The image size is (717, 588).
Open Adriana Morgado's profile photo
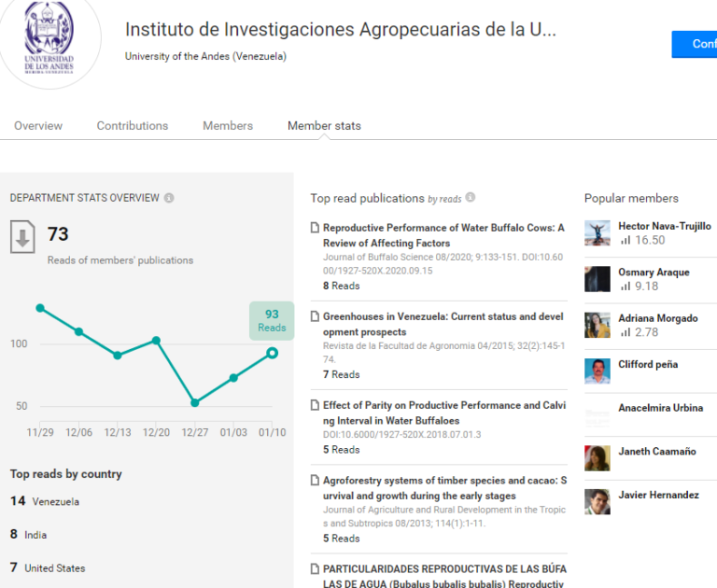click(x=597, y=325)
